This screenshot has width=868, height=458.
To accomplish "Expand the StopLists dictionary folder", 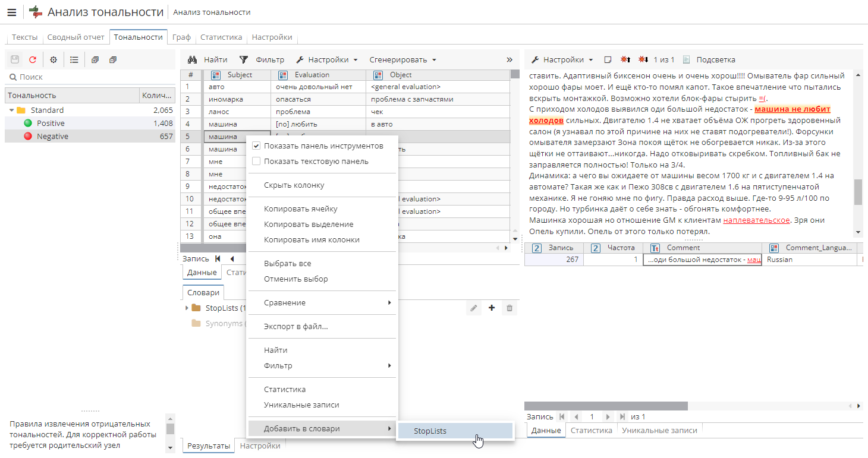I will tap(187, 308).
